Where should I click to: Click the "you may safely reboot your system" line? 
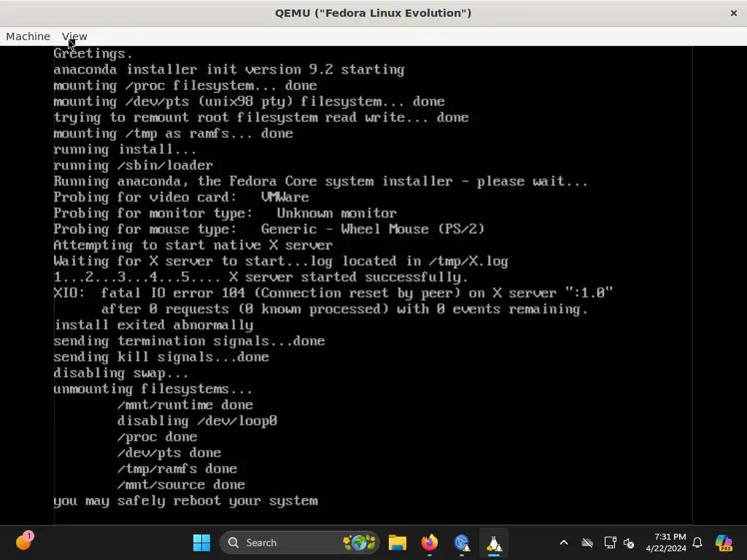(x=185, y=501)
